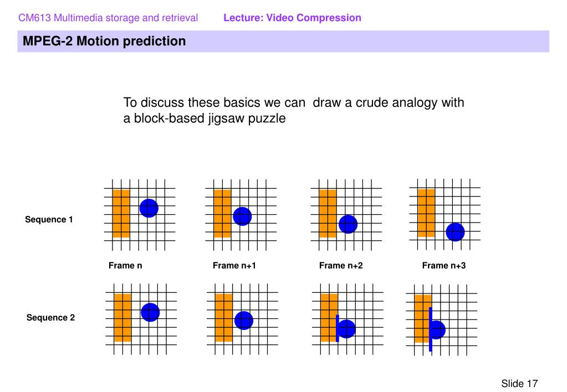Select the orange rectangle in Sequence 2 last frame

point(422,318)
